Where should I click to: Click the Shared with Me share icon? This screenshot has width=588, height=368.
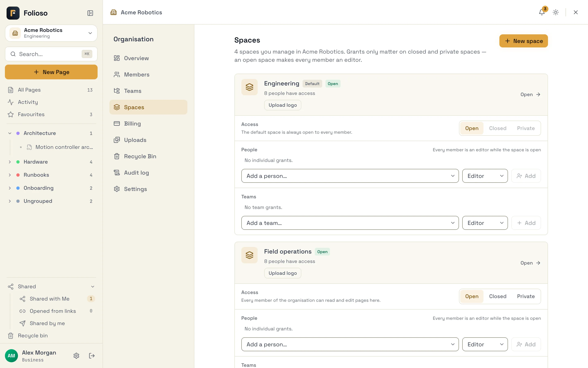click(22, 299)
